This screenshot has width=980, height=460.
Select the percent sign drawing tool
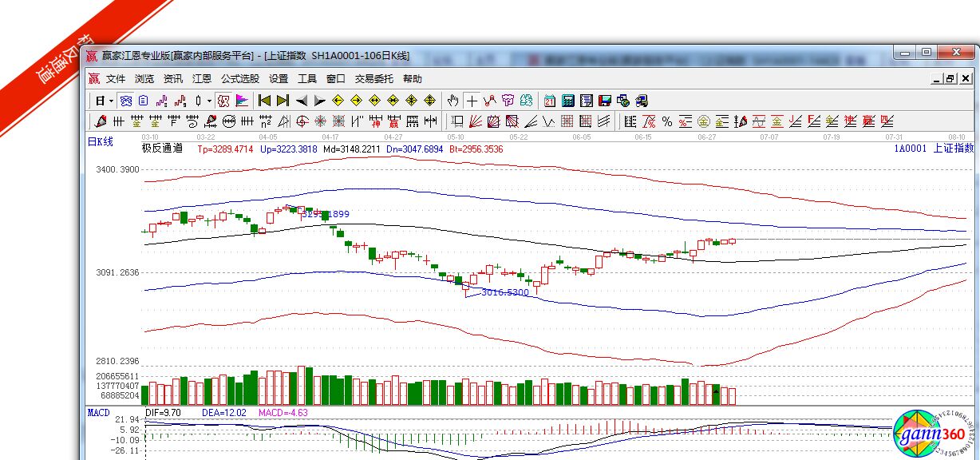(x=666, y=121)
